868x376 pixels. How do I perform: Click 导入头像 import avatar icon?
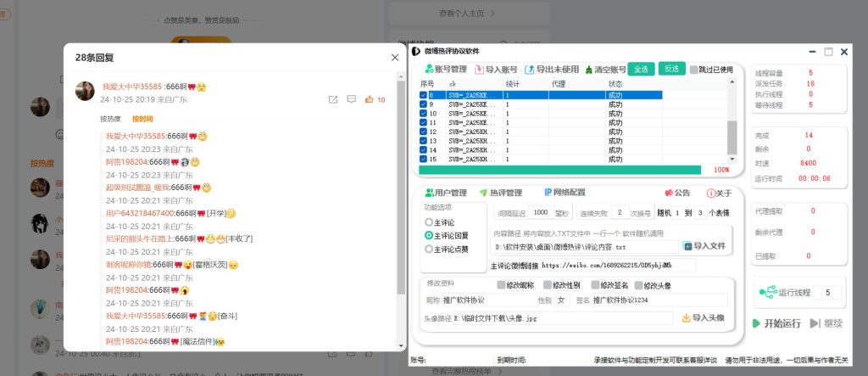(686, 318)
